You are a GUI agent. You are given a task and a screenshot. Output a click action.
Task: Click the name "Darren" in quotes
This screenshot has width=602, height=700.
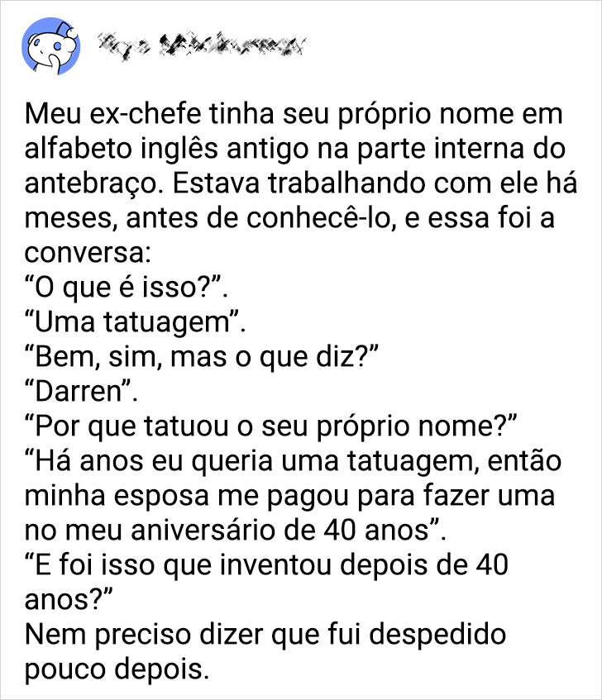click(81, 392)
